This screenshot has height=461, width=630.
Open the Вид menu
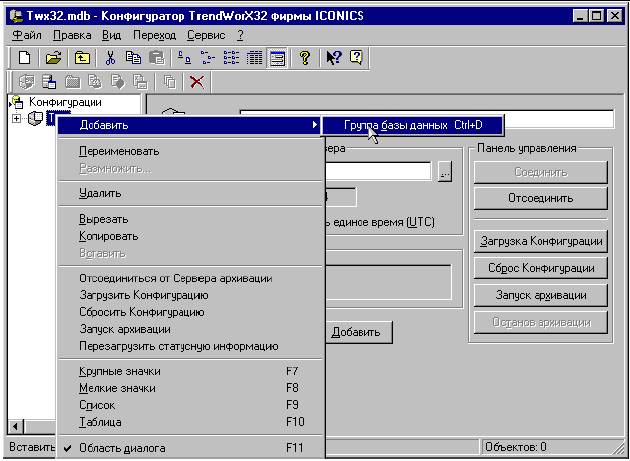[111, 35]
